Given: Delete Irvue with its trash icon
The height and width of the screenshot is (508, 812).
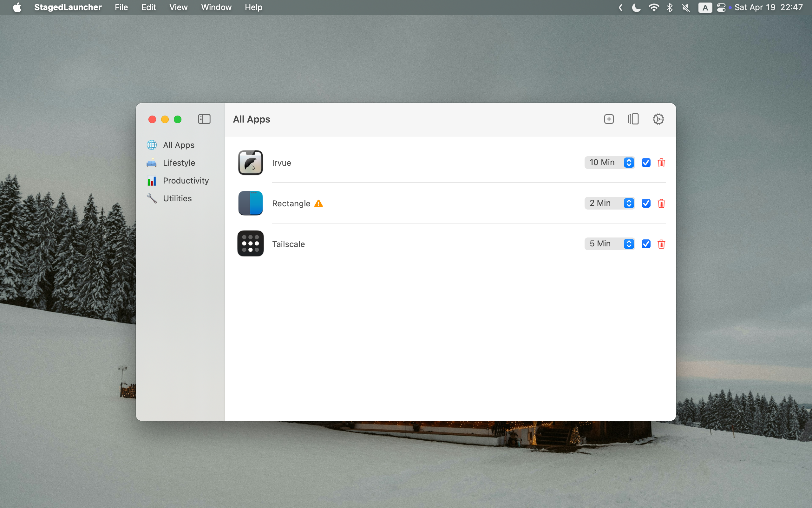Looking at the screenshot, I should (x=661, y=163).
